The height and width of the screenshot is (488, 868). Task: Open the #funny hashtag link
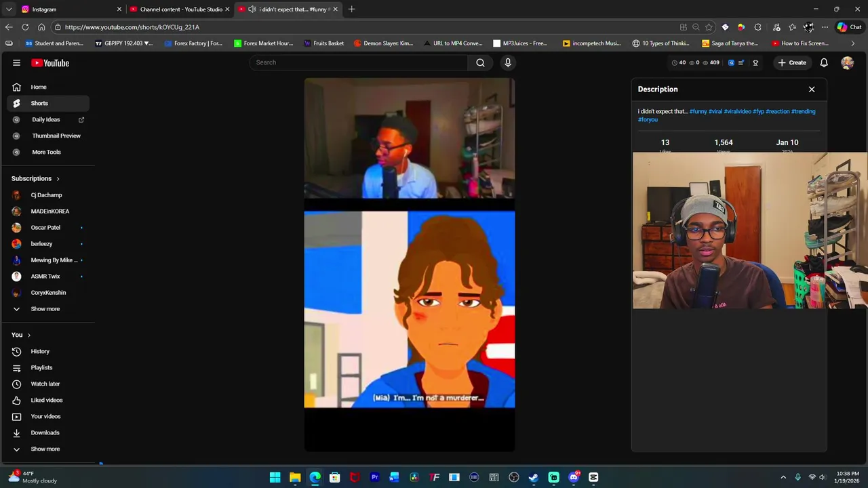[x=698, y=111]
